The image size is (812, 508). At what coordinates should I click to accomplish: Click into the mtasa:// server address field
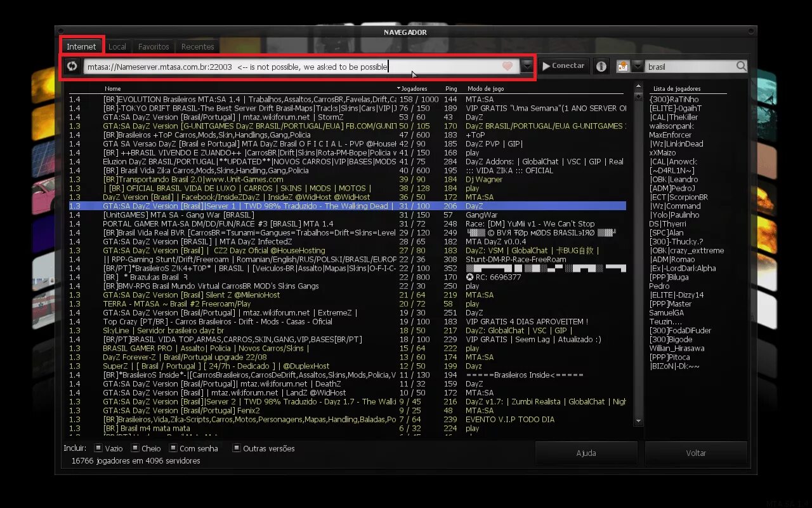click(301, 66)
